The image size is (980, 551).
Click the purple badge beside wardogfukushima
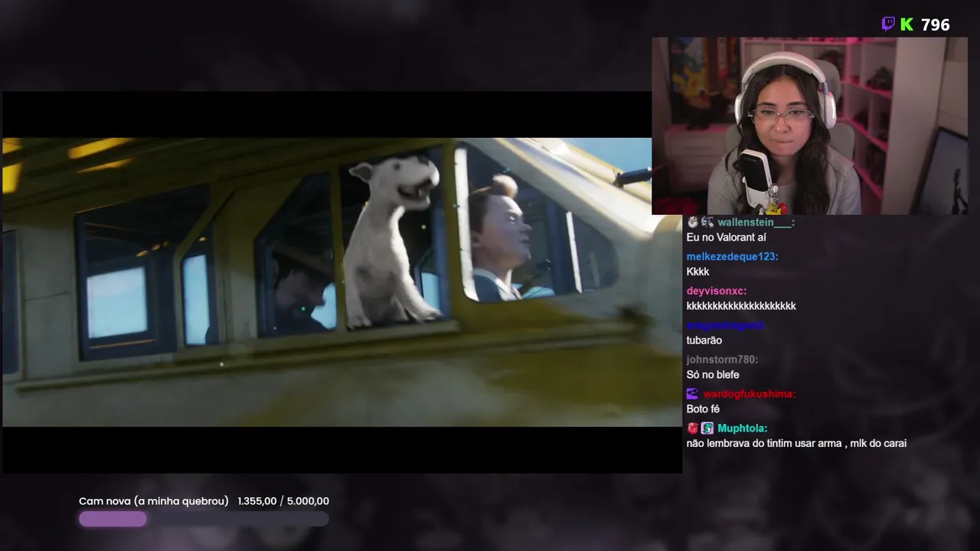click(x=692, y=394)
